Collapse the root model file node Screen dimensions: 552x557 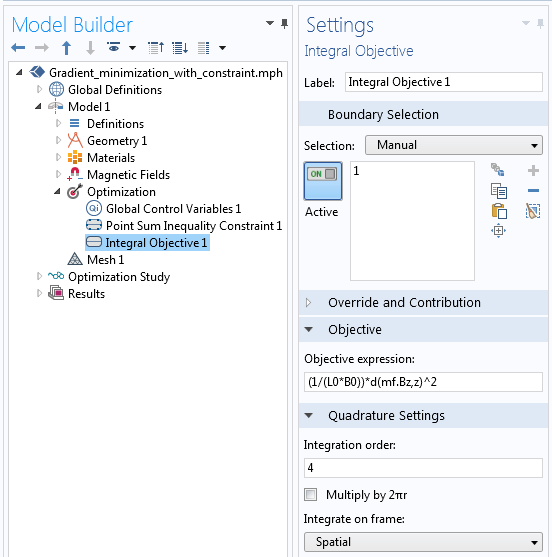19,72
